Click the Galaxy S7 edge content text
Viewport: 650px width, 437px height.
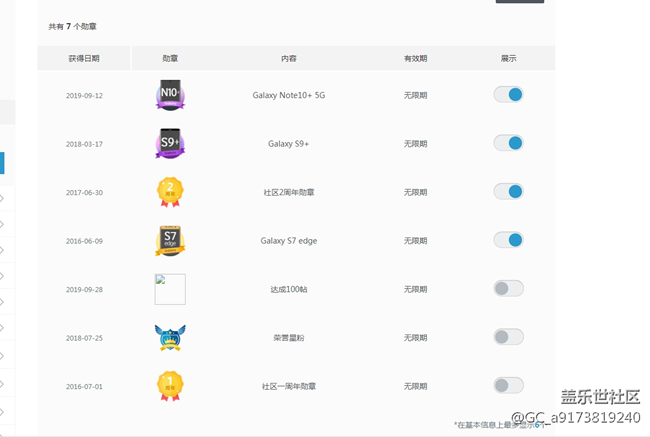coord(289,240)
